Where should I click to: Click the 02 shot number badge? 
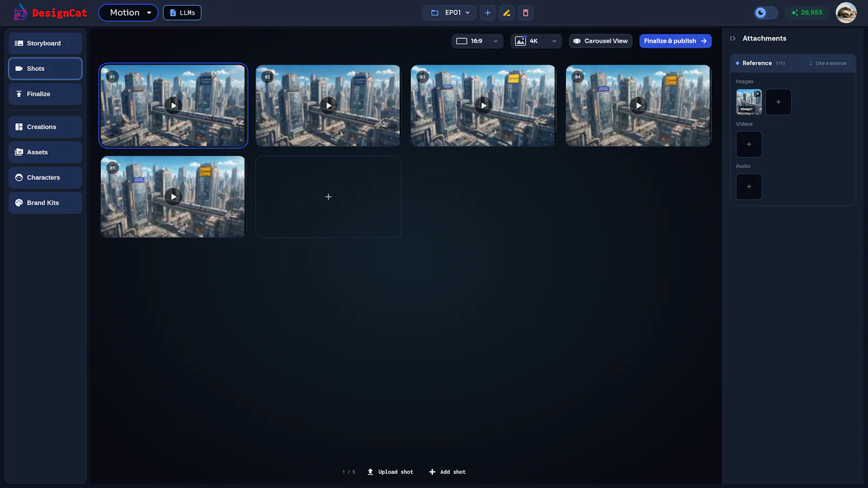[x=267, y=77]
